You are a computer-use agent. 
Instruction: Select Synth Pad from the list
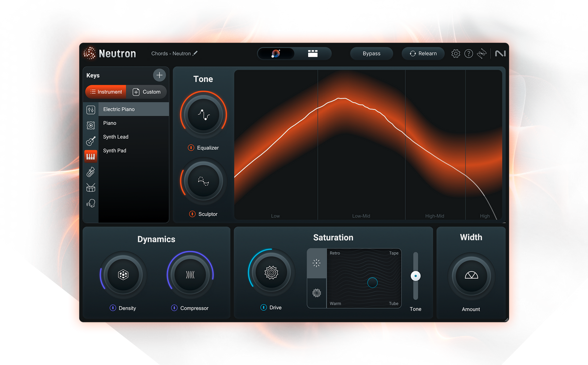pos(134,151)
